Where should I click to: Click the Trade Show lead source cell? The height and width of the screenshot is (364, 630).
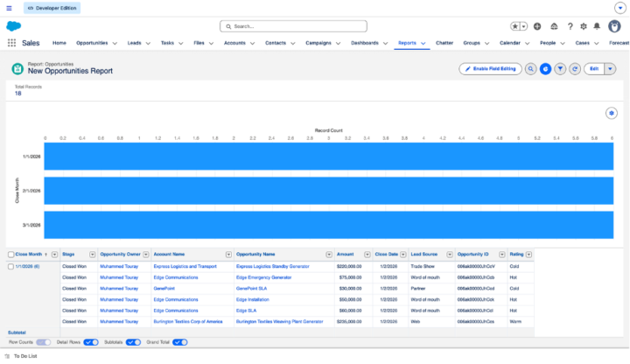[x=423, y=266]
